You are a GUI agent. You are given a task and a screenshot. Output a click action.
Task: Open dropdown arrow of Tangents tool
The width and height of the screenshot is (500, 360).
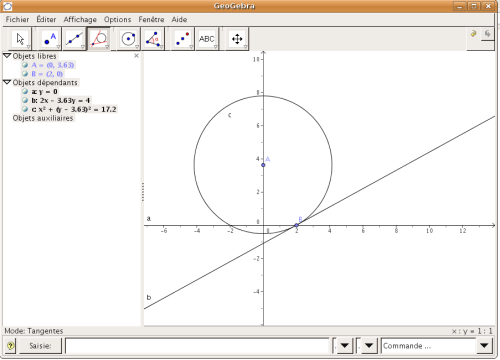click(107, 47)
